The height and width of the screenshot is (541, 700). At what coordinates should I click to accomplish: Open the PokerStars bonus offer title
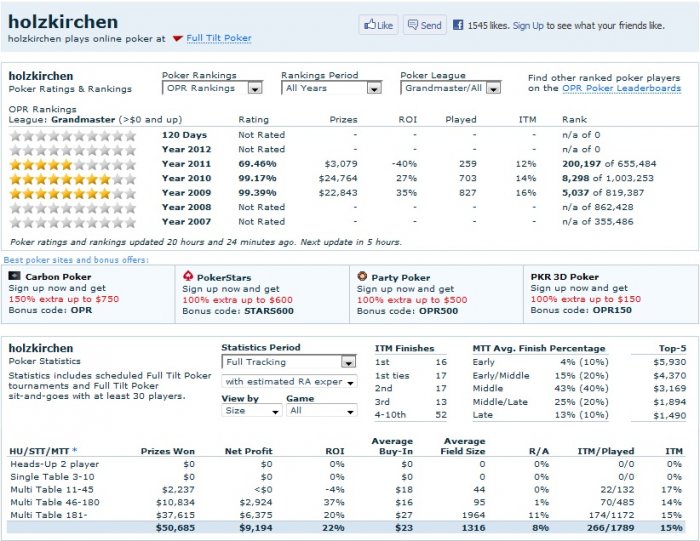(x=224, y=278)
